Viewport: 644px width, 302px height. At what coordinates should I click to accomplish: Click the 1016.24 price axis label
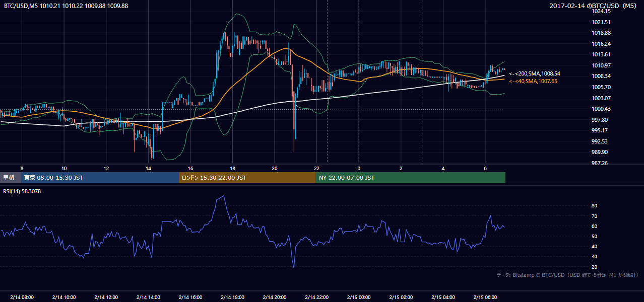(x=602, y=44)
